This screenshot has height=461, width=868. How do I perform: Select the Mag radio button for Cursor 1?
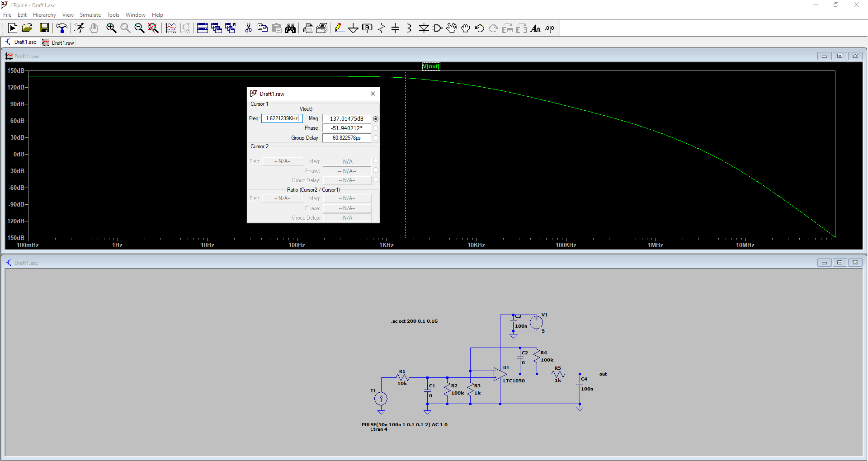point(376,119)
